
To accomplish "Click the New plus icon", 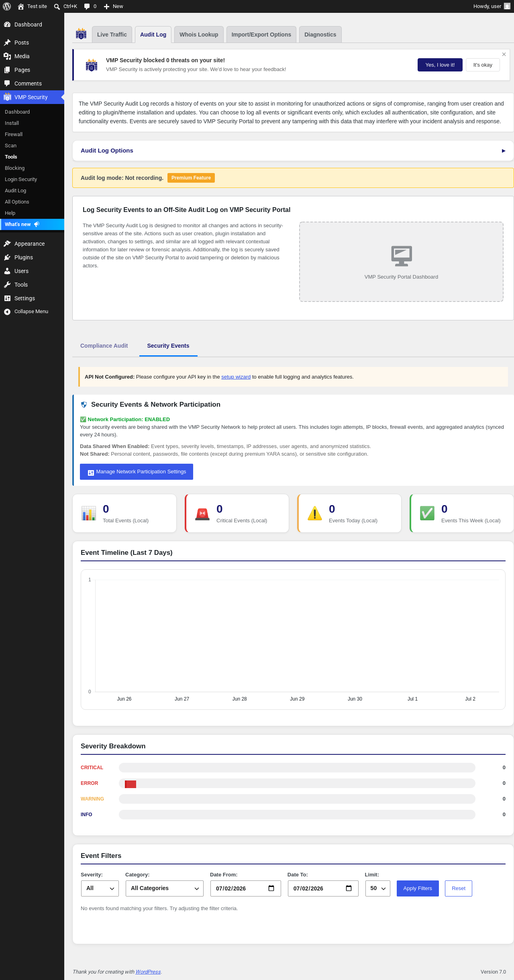I will point(106,6).
